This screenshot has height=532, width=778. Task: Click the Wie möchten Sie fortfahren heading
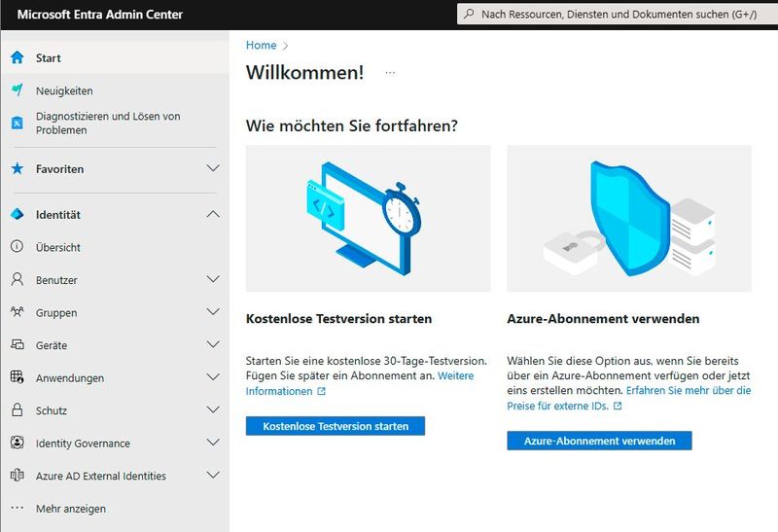click(x=352, y=125)
